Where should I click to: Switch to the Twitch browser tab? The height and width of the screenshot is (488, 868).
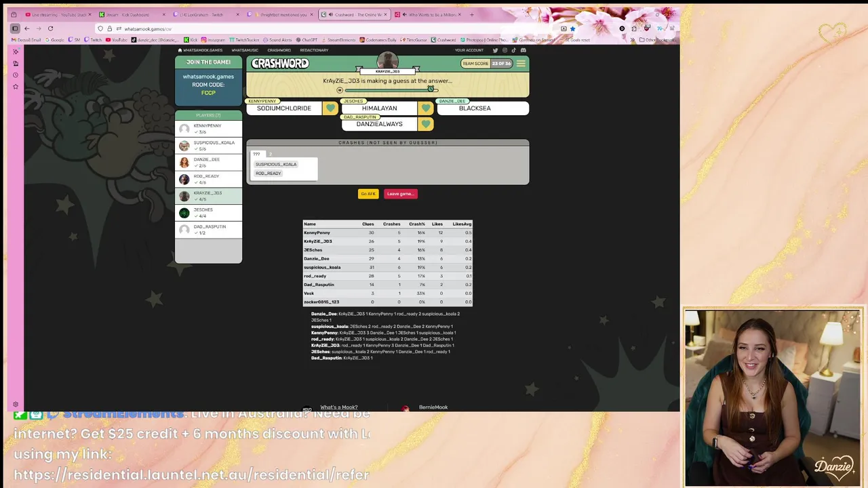(205, 14)
